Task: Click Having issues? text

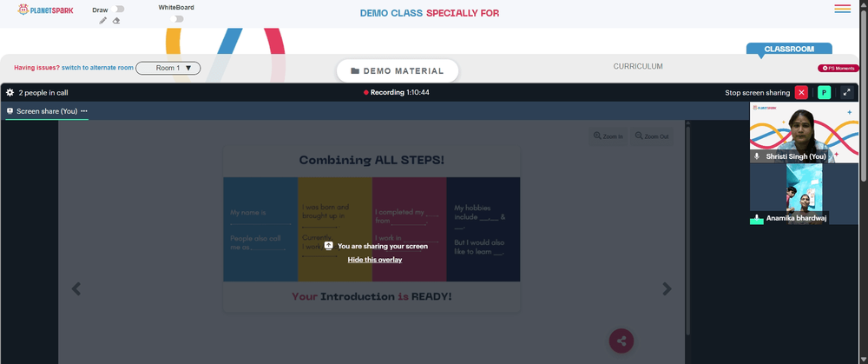Action: click(36, 68)
